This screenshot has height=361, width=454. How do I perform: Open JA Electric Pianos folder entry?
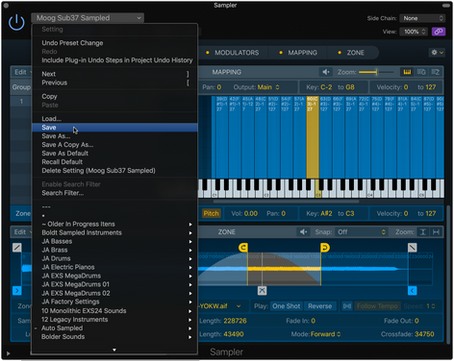point(115,267)
